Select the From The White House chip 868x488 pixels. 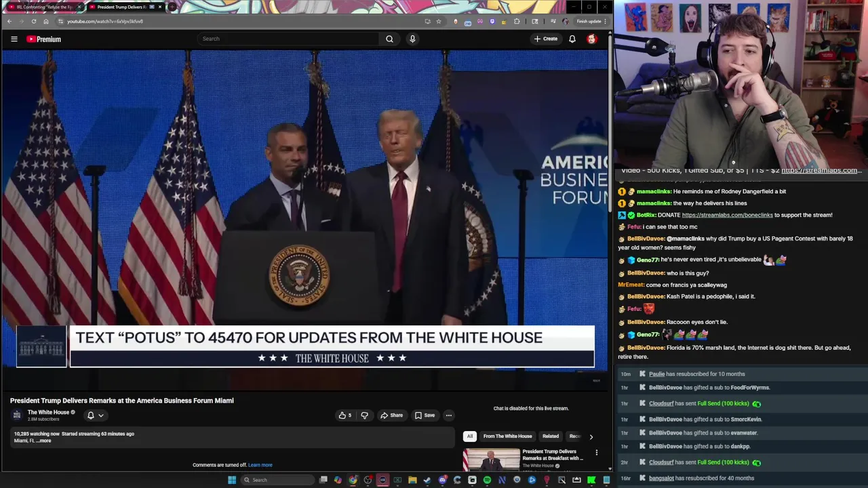click(x=507, y=436)
